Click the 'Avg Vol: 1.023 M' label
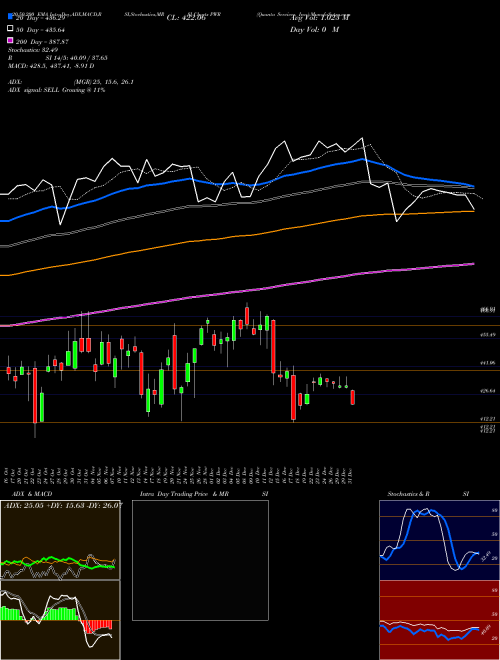500x660 pixels. pos(319,18)
